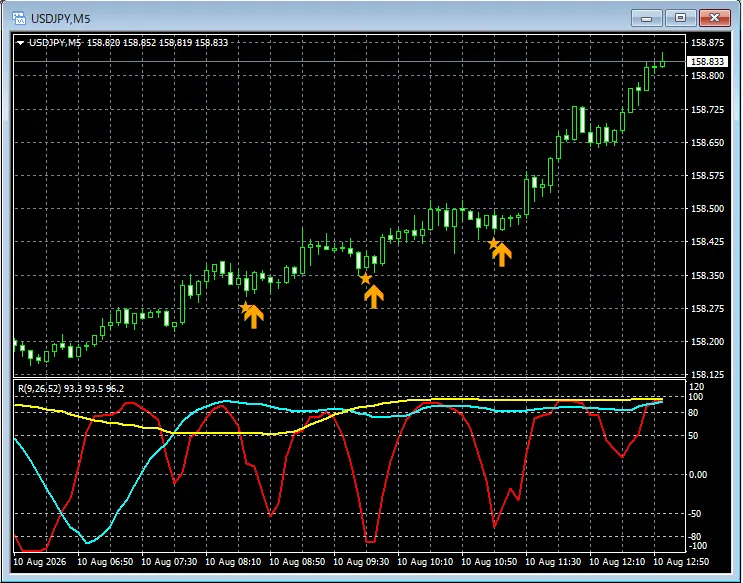Image resolution: width=743 pixels, height=583 pixels.
Task: Click price axis label 158.875
Action: (707, 43)
